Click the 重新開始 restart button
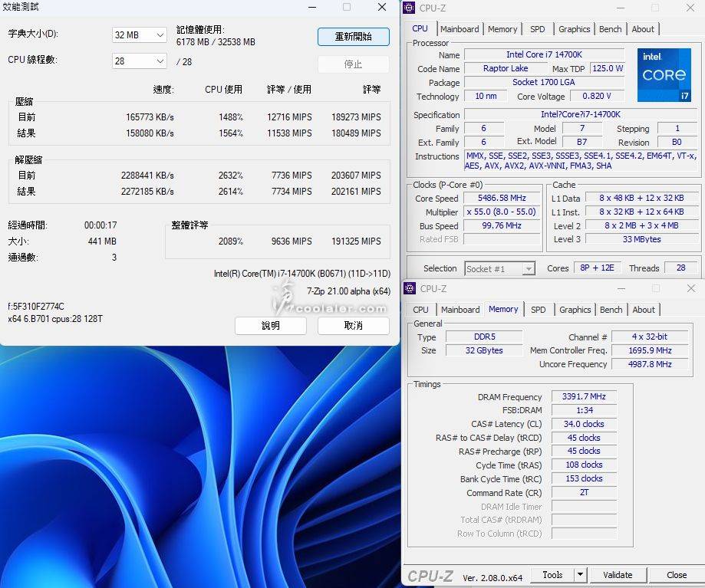Screen dimensions: 705x588 point(354,37)
